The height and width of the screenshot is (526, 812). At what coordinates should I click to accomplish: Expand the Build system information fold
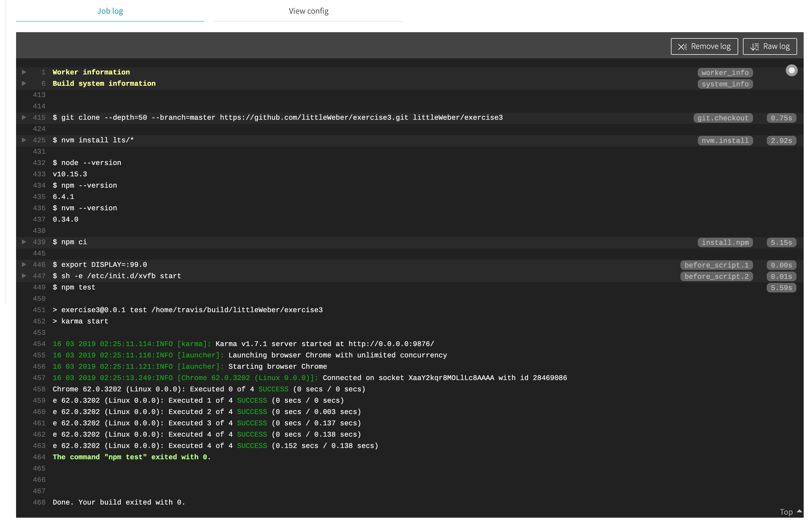click(x=24, y=83)
